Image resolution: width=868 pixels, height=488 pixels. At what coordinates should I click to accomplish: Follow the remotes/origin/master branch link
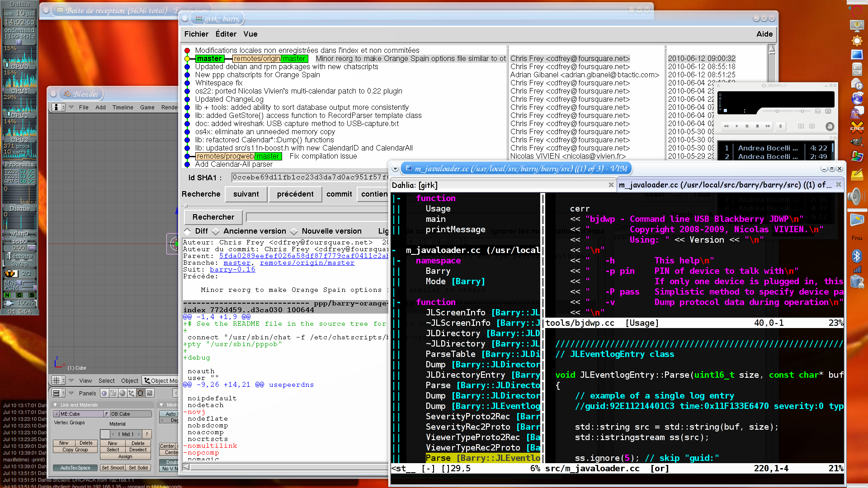click(307, 263)
